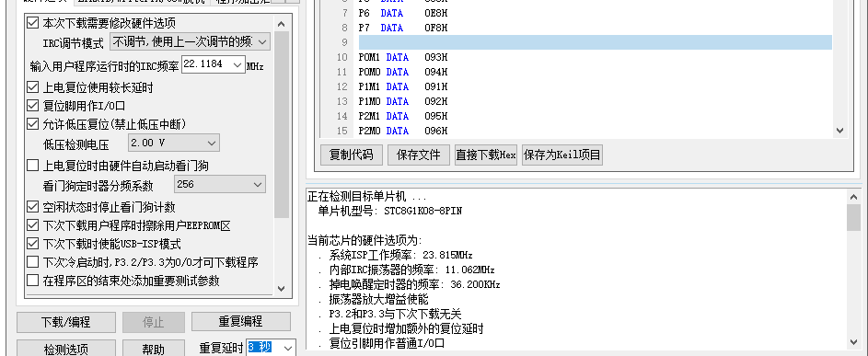Image resolution: width=868 pixels, height=356 pixels.
Task: Click the output log scrollbar thumb
Action: pyautogui.click(x=853, y=218)
